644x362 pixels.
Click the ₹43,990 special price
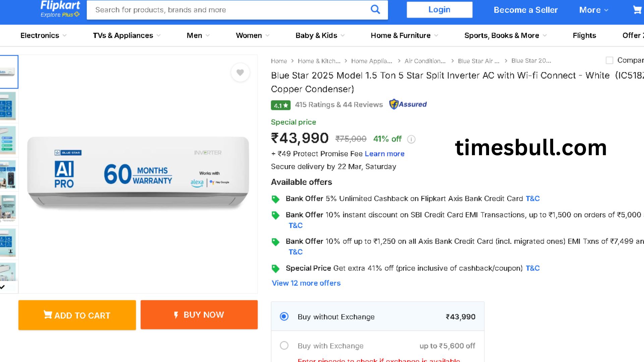point(300,138)
